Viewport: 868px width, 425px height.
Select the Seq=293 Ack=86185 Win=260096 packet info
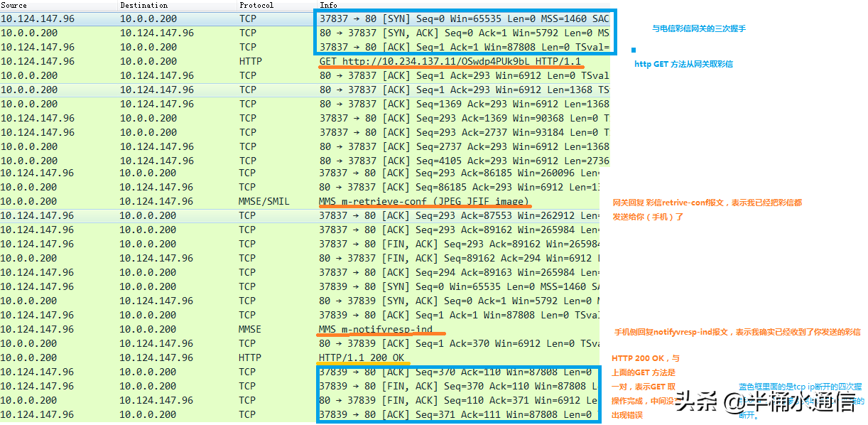(x=460, y=173)
